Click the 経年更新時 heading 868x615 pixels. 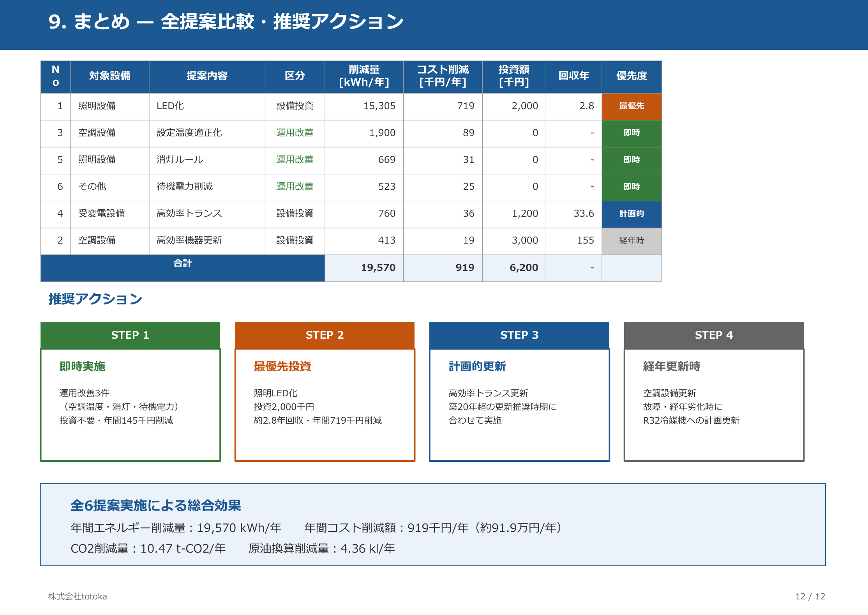point(672,367)
